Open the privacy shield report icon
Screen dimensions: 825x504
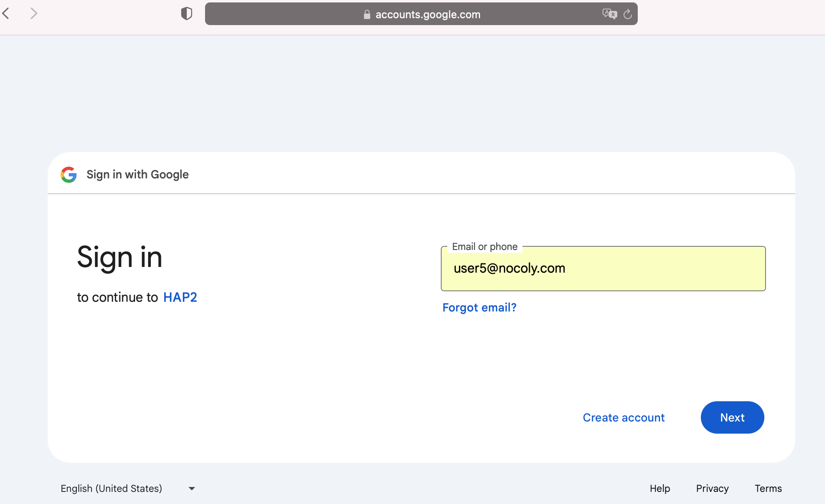186,14
